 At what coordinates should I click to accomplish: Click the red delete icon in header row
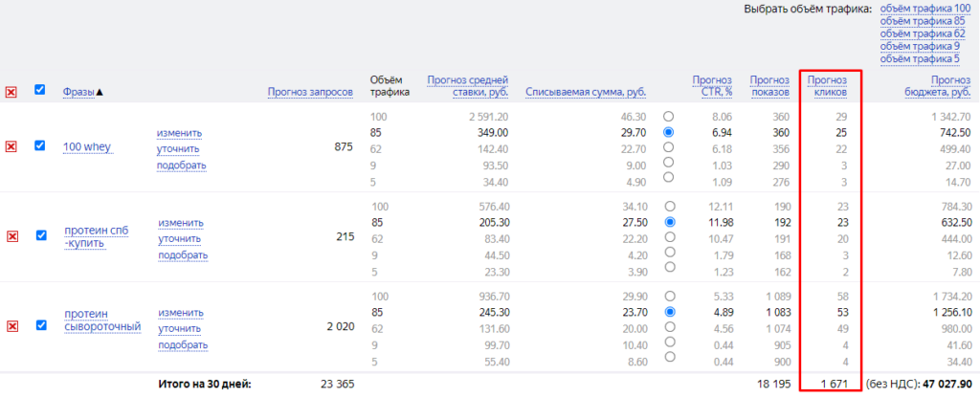[11, 92]
